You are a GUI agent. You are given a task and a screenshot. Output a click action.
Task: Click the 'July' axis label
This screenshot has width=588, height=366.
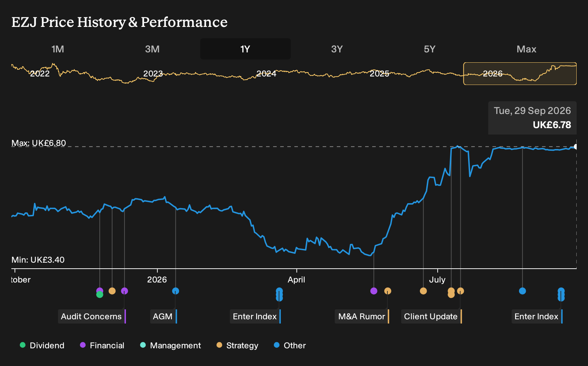point(437,280)
